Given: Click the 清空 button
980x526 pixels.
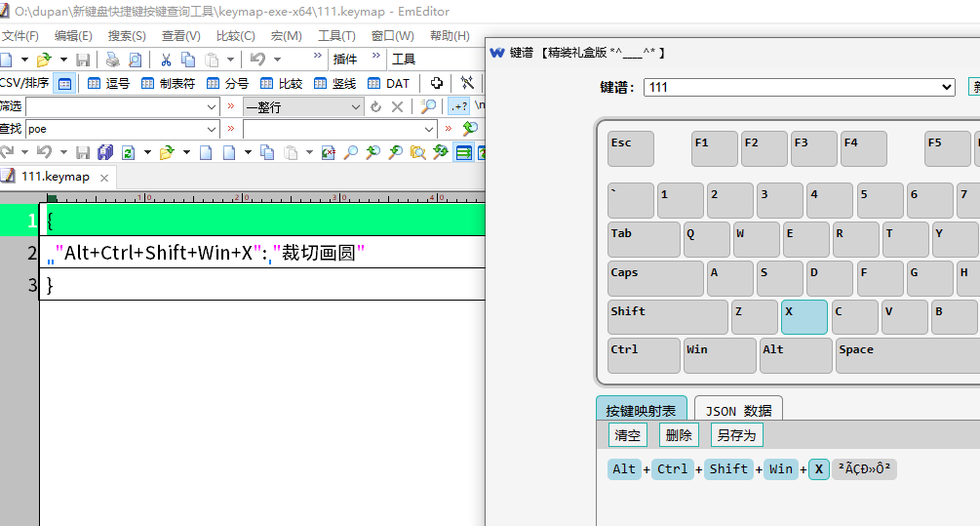Looking at the screenshot, I should pyautogui.click(x=627, y=435).
